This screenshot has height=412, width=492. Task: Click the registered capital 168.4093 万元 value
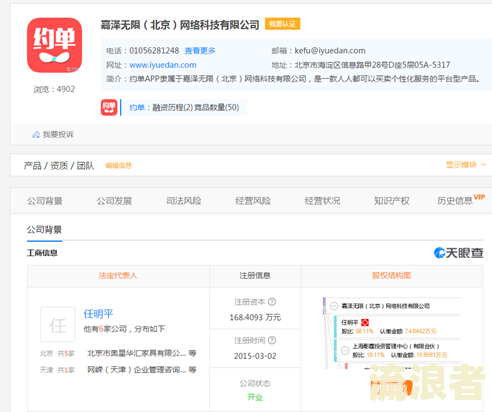point(255,317)
